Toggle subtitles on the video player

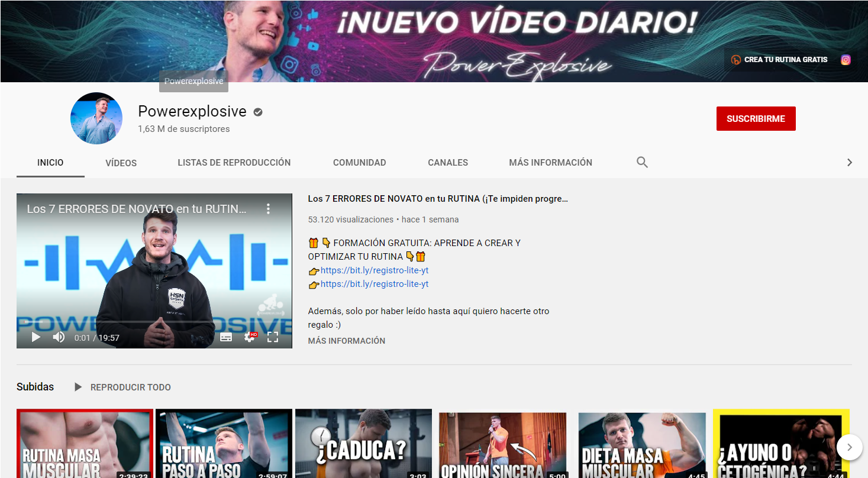(x=226, y=337)
